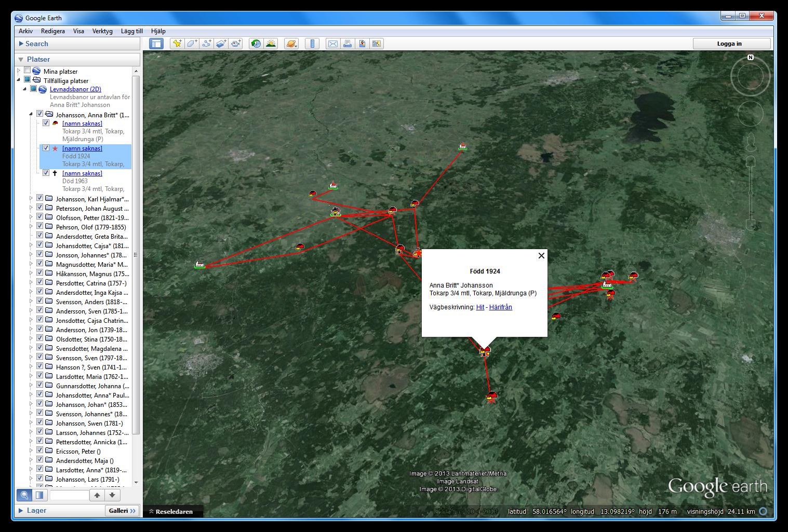The height and width of the screenshot is (532, 788).
Task: Toggle sunlight across the landscape
Action: pos(271,44)
